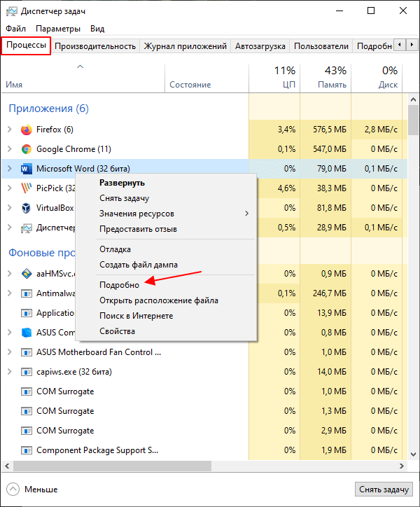Click the Component Package Support icon
Viewport: 420px width, 507px height.
click(27, 450)
